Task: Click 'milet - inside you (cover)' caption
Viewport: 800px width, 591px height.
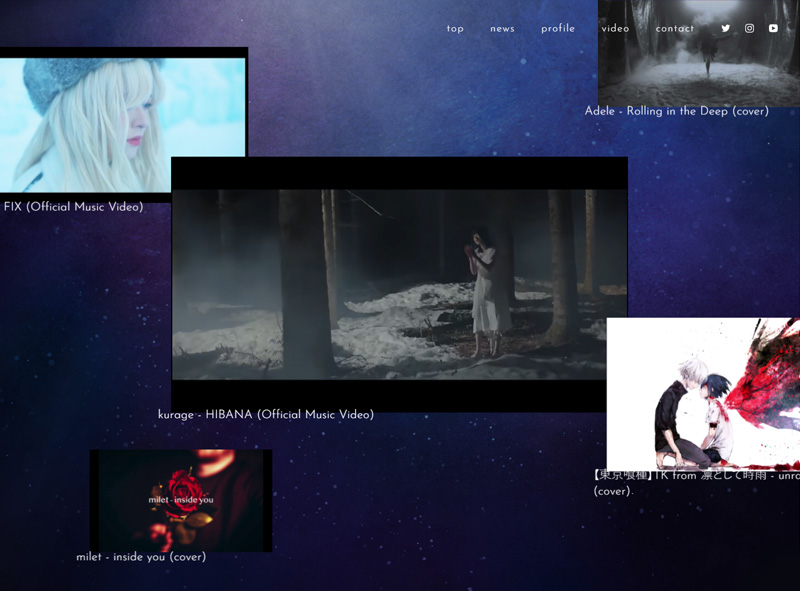Action: [x=141, y=557]
